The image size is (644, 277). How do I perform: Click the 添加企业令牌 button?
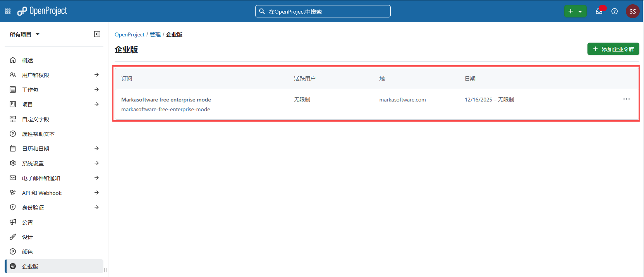[x=613, y=49]
